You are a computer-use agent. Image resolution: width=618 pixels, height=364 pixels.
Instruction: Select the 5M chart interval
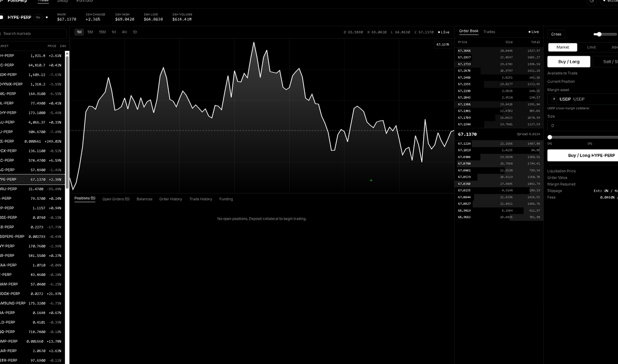click(x=90, y=32)
